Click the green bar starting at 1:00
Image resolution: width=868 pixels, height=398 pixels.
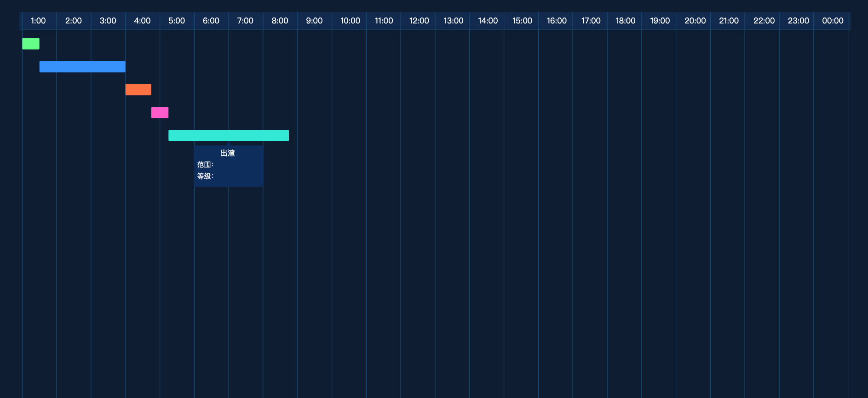point(31,44)
